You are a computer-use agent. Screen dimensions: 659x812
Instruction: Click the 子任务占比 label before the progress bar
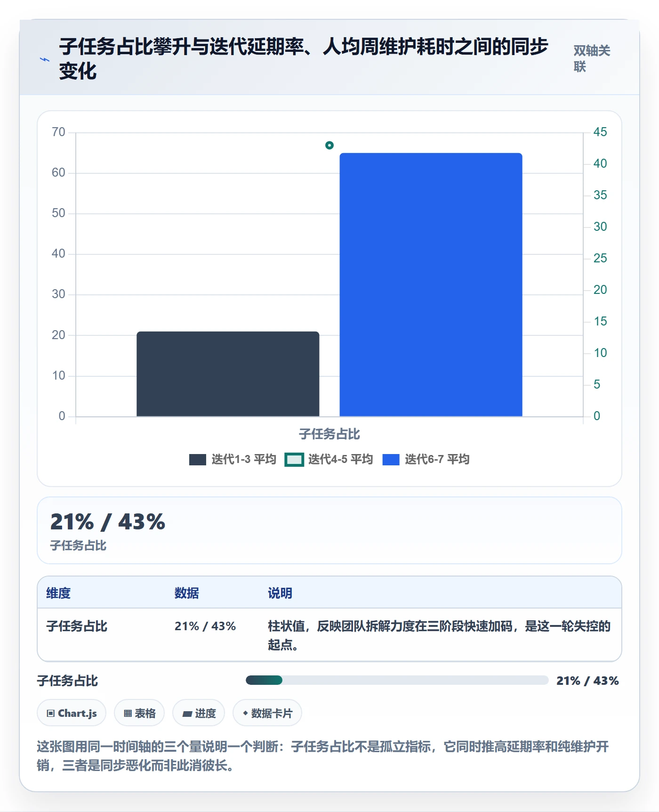(x=67, y=681)
